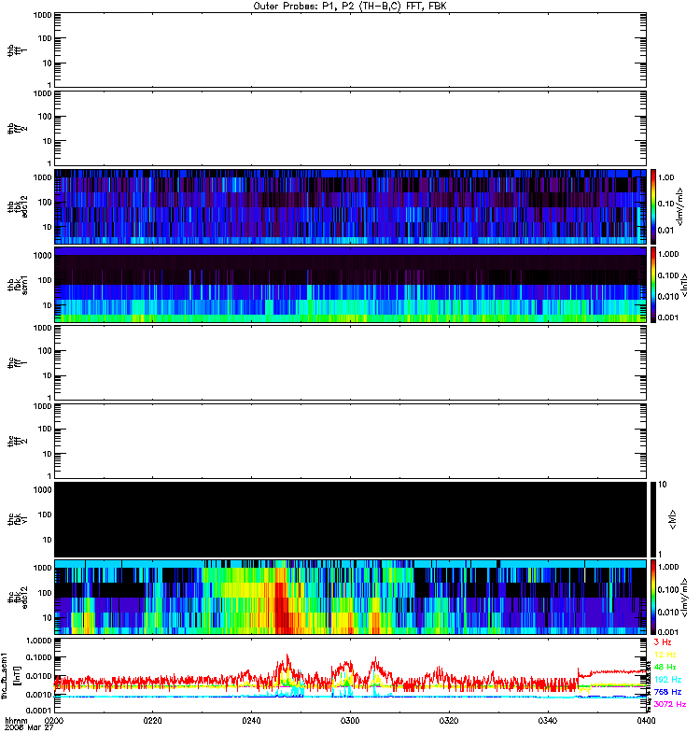Screen dimensions: 700x747
Task: Select the yellow '12 Hz' legend label
Action: (665, 655)
